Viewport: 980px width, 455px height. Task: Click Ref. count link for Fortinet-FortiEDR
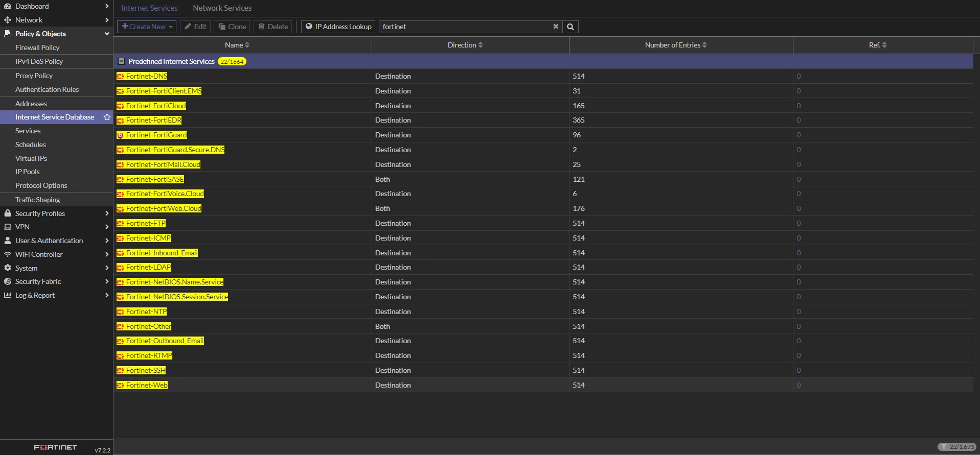pyautogui.click(x=799, y=120)
